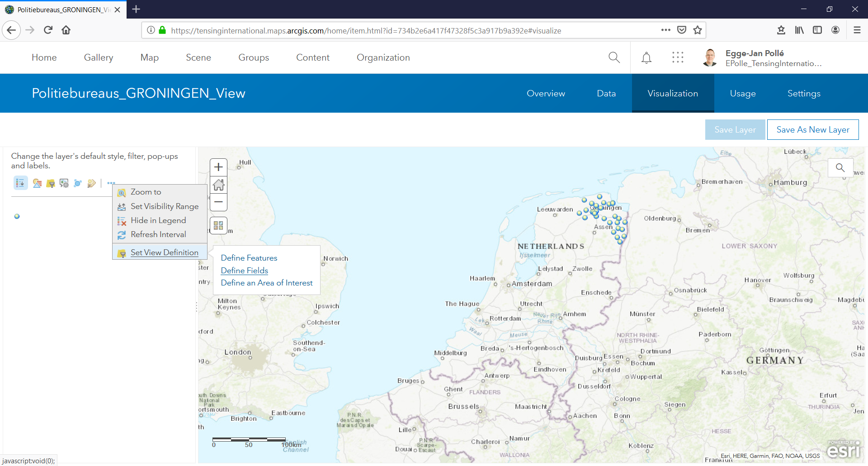The height and width of the screenshot is (466, 868).
Task: Switch to the Data tab
Action: pos(606,94)
